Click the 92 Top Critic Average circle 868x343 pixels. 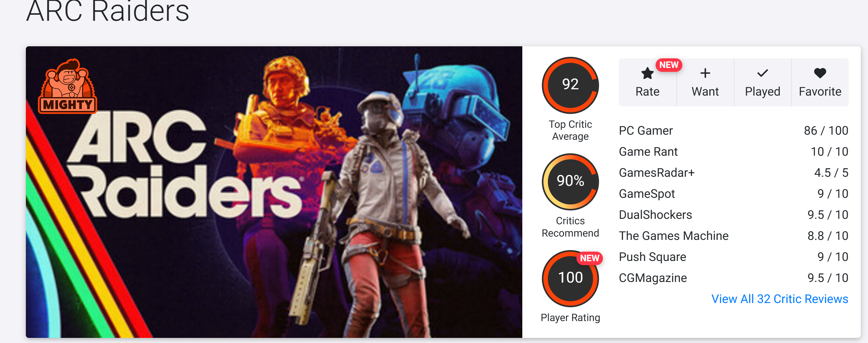click(x=570, y=85)
